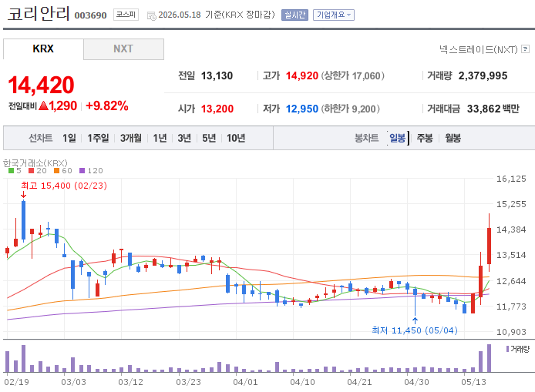Click the trading value 33,862 백만

click(493, 109)
